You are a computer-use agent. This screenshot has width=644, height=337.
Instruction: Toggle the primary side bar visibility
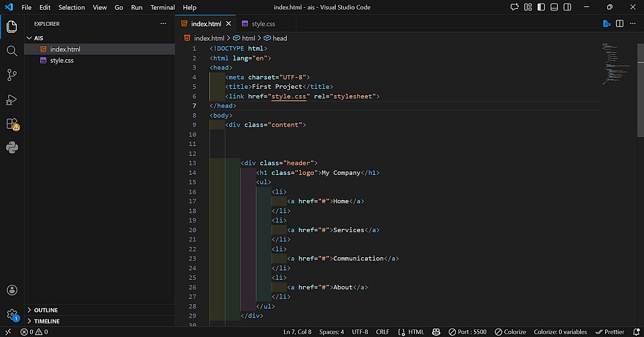pyautogui.click(x=542, y=7)
